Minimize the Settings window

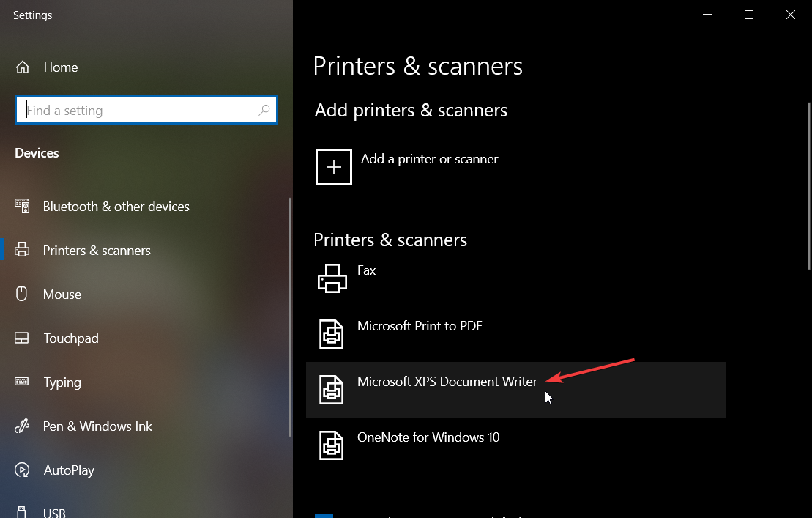point(707,15)
